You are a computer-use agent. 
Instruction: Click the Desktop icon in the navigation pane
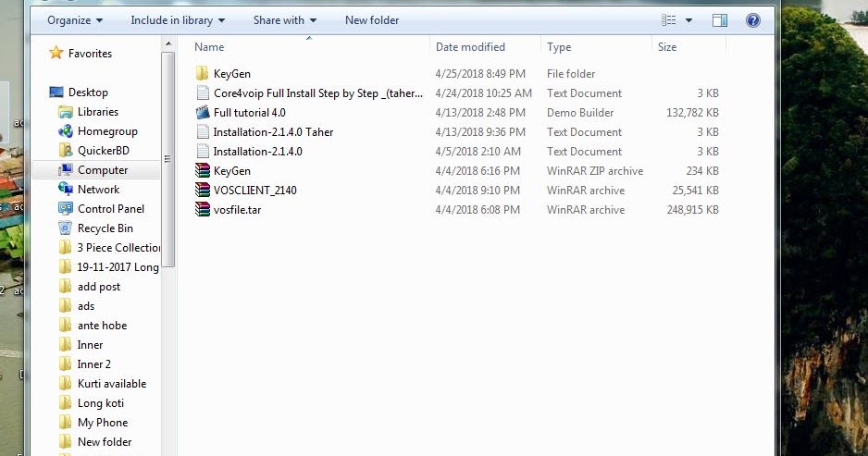56,92
